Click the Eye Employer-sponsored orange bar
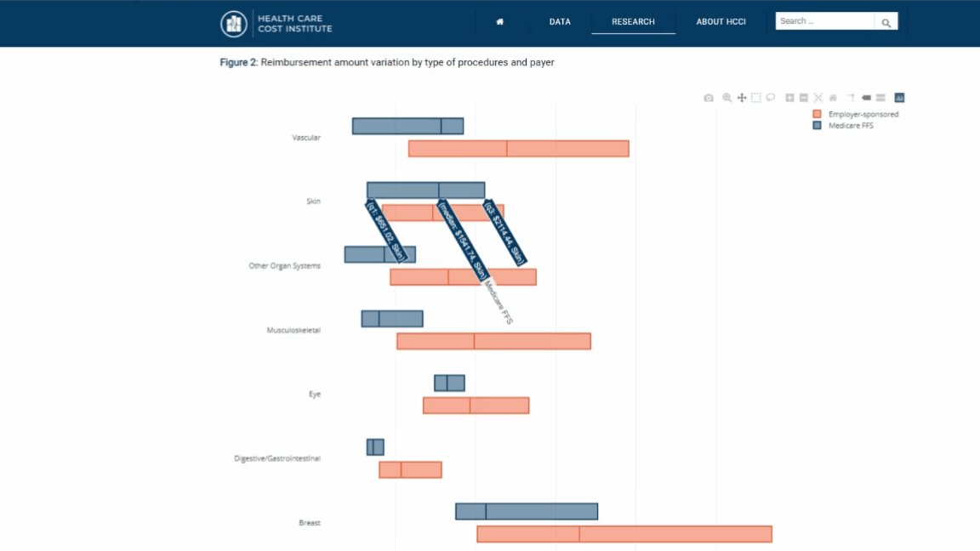 [476, 406]
